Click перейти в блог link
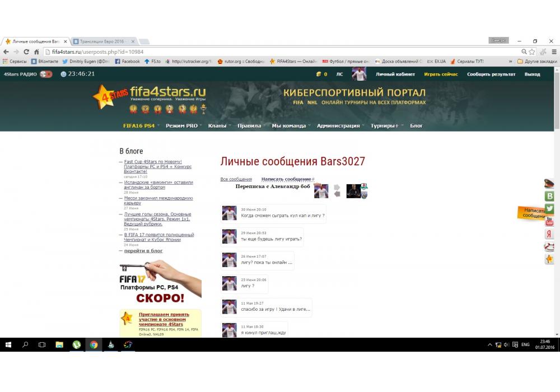This screenshot has height=392, width=560. coord(143,251)
